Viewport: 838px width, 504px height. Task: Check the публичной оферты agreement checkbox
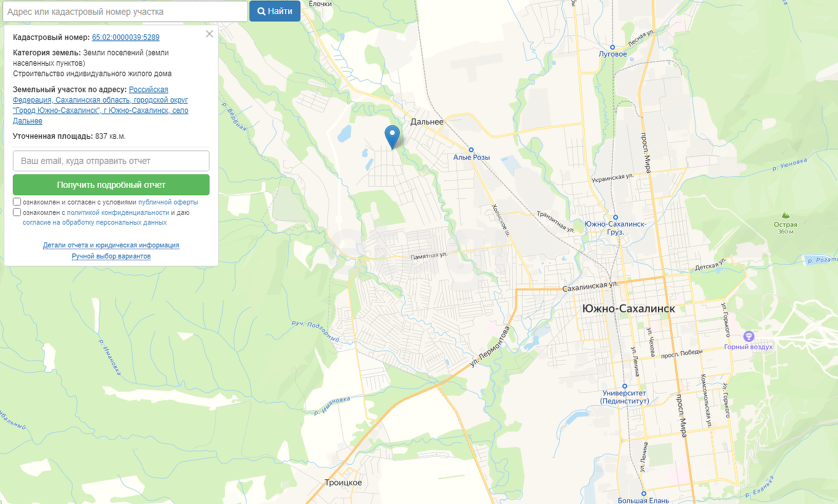[17, 201]
